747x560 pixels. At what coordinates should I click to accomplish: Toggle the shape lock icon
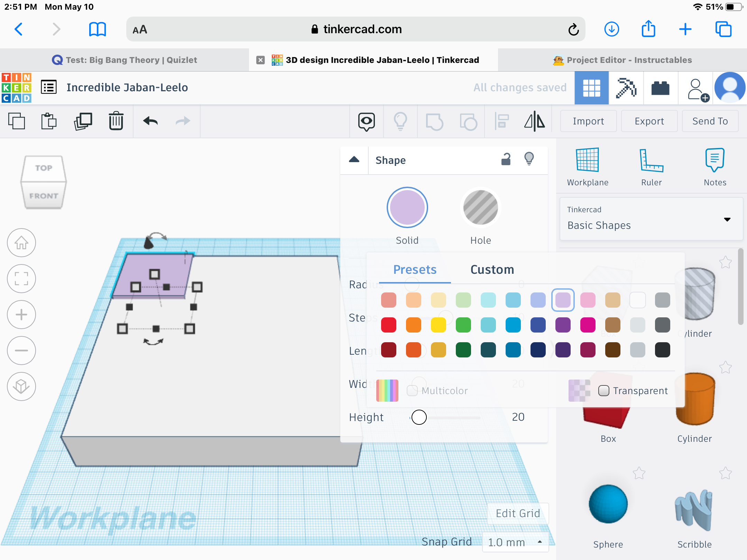[x=506, y=159]
